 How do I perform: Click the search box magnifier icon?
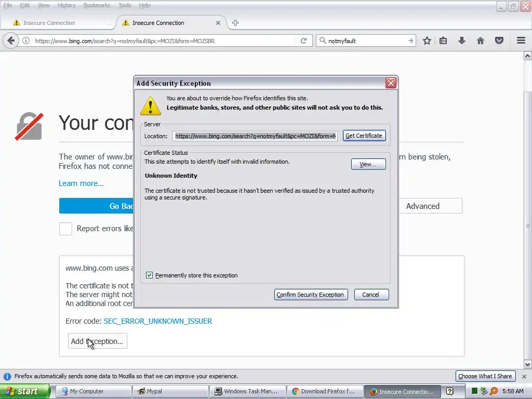322,41
